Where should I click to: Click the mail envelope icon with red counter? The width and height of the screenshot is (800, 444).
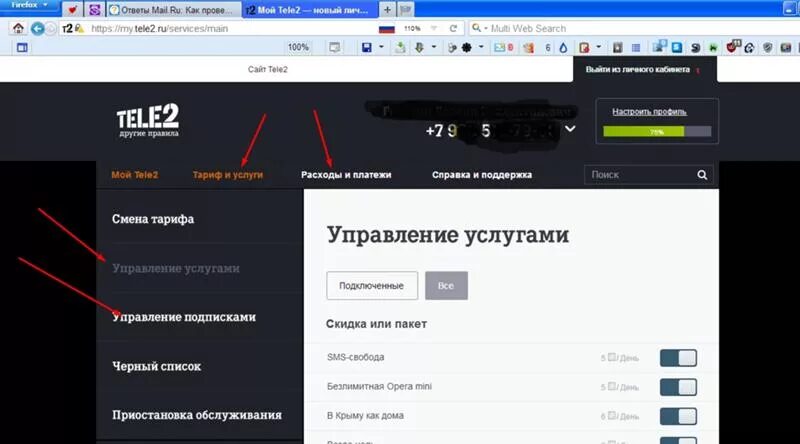pos(503,47)
